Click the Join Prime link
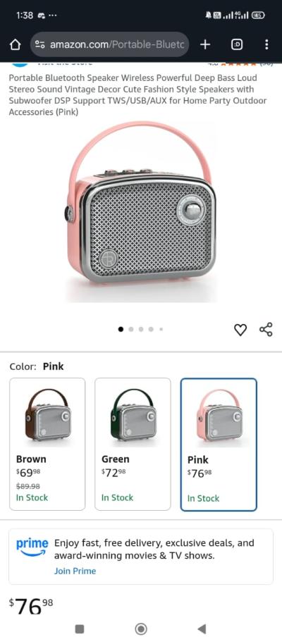 point(75,571)
